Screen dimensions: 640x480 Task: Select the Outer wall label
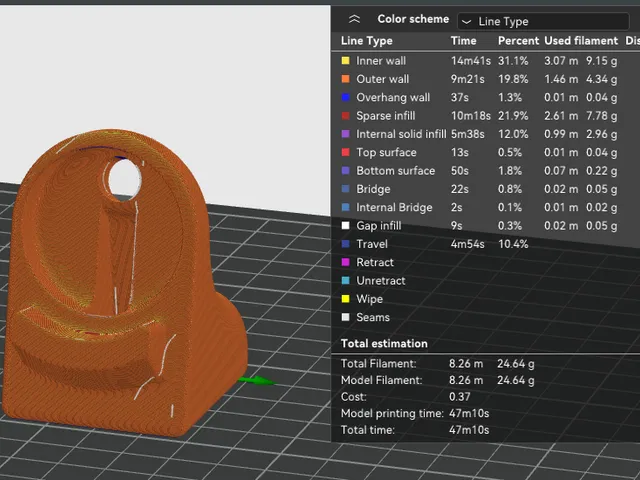(382, 79)
